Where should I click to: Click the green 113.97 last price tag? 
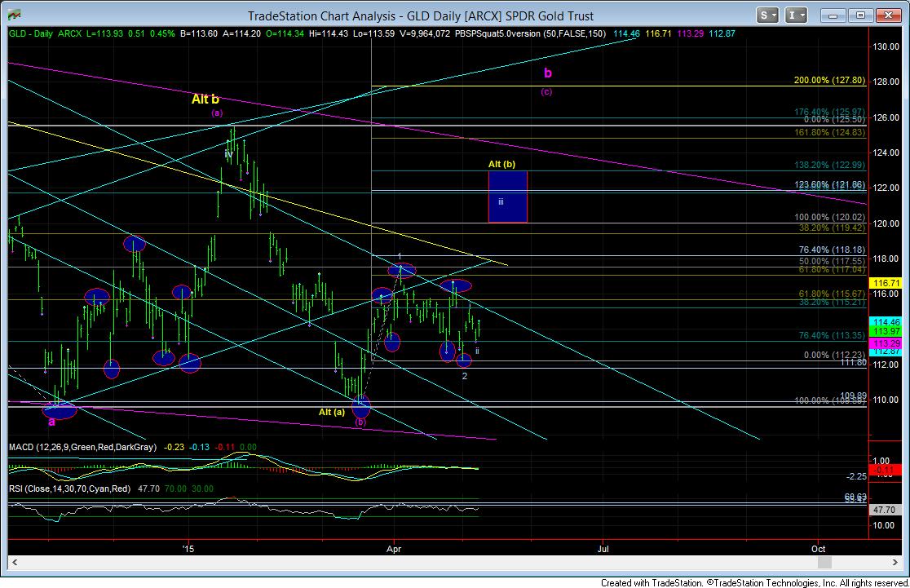[886, 331]
